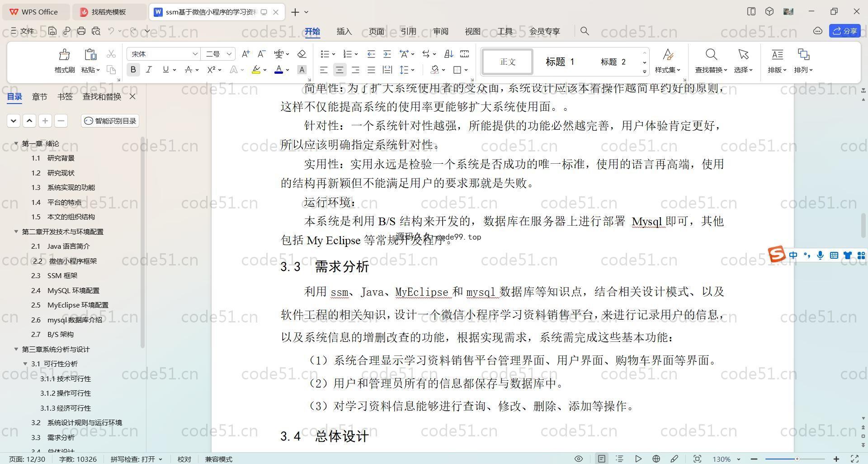Click the globe web layout icon in status bar

pyautogui.click(x=656, y=459)
